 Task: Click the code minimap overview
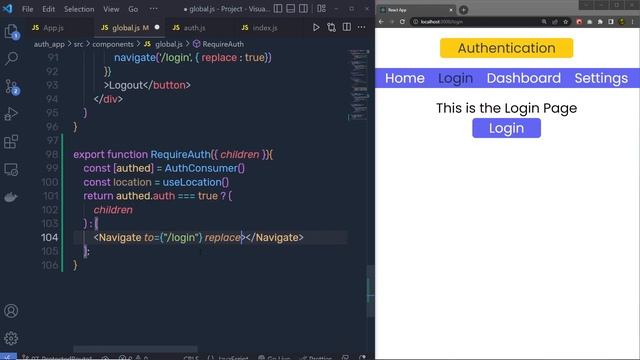358,85
